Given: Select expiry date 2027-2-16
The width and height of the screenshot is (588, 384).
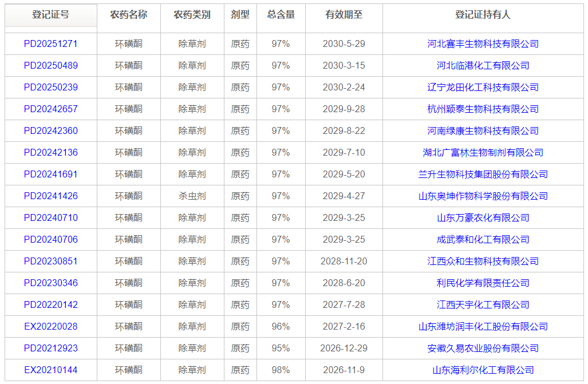Looking at the screenshot, I should [x=344, y=327].
